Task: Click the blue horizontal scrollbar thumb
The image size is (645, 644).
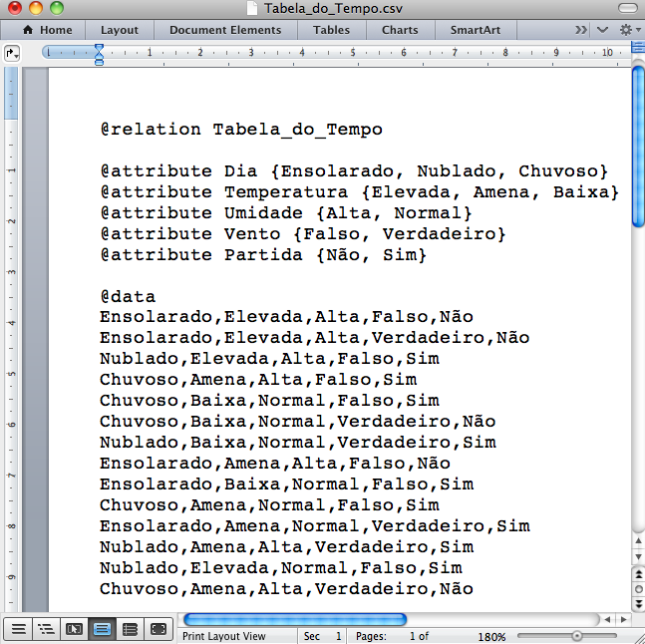Action: (x=295, y=619)
